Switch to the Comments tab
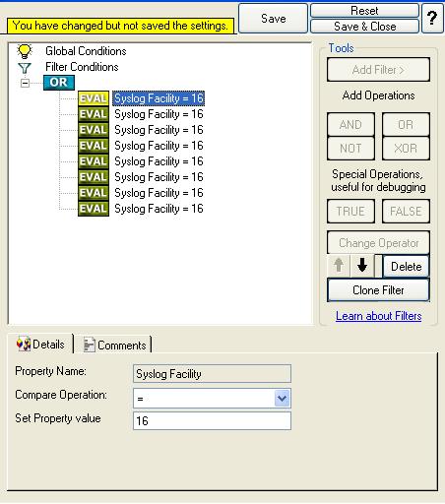The image size is (445, 504). [115, 346]
